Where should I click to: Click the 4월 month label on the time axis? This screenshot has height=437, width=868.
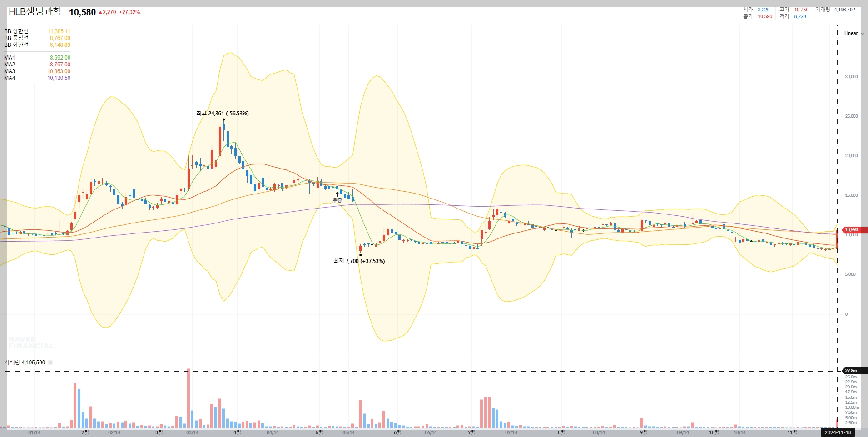click(237, 432)
